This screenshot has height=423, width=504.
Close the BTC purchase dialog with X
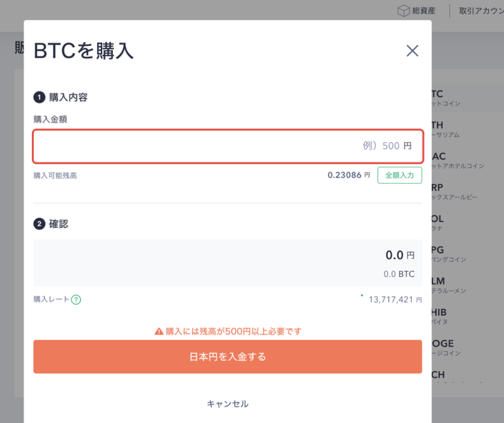pyautogui.click(x=412, y=51)
